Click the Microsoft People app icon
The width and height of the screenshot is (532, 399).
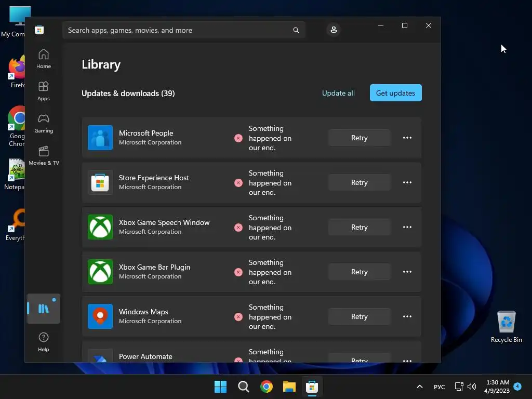point(100,137)
